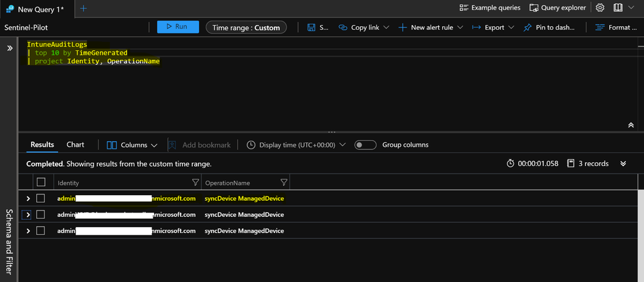
Task: Expand the Schema and Filter side panel
Action: [10, 48]
